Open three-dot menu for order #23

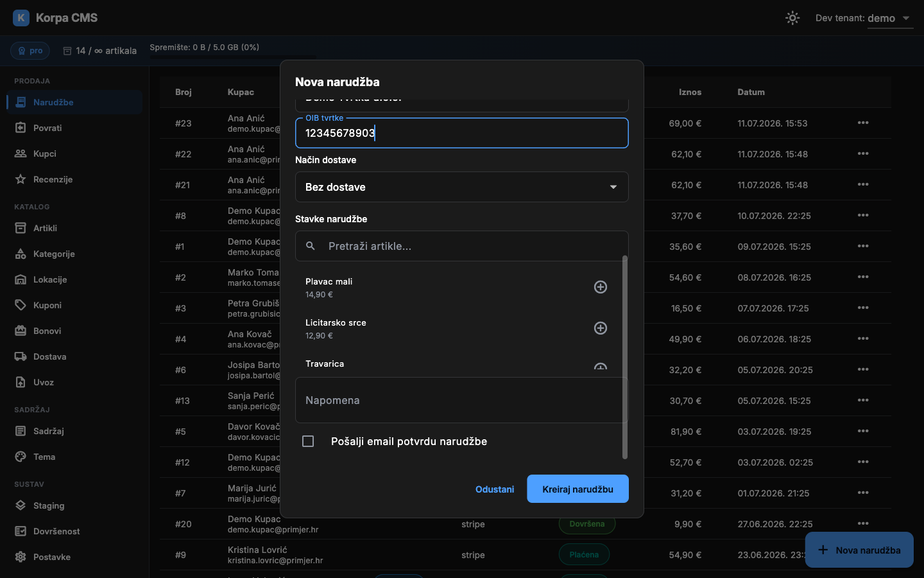(863, 123)
